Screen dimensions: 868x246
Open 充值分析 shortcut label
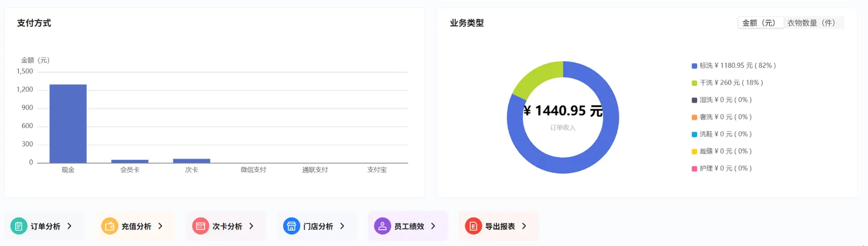click(136, 226)
